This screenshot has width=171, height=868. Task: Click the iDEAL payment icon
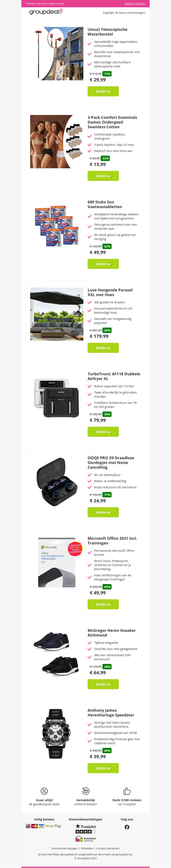point(28,826)
